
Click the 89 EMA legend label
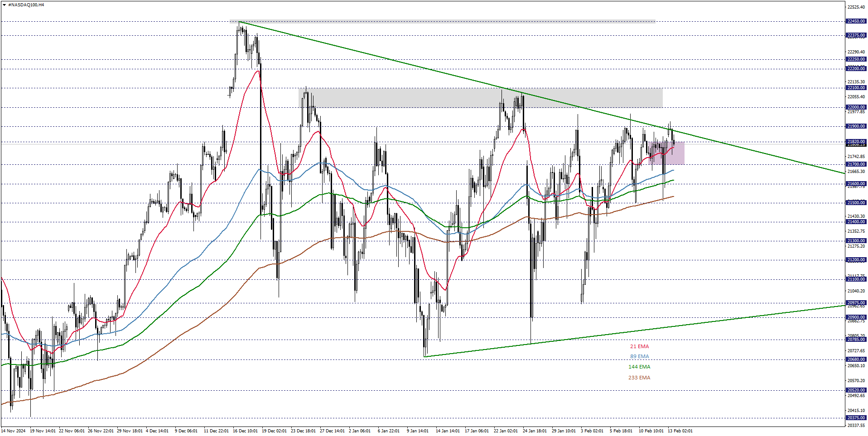639,356
